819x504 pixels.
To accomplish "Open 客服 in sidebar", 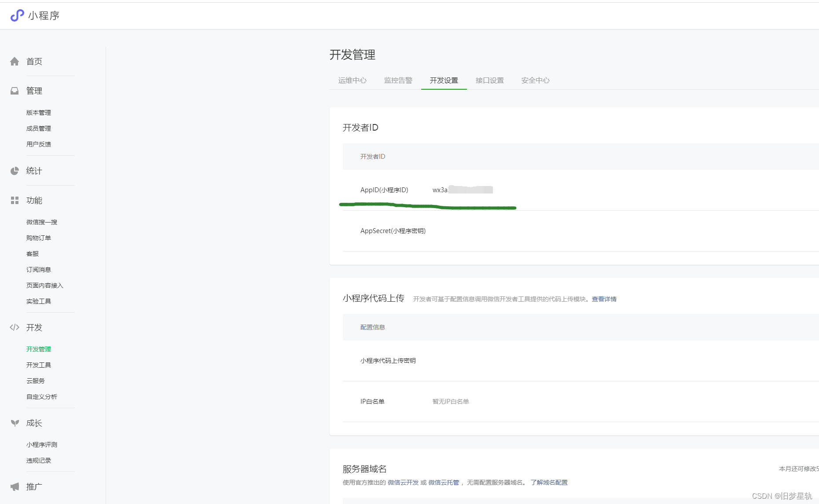I will pyautogui.click(x=33, y=254).
